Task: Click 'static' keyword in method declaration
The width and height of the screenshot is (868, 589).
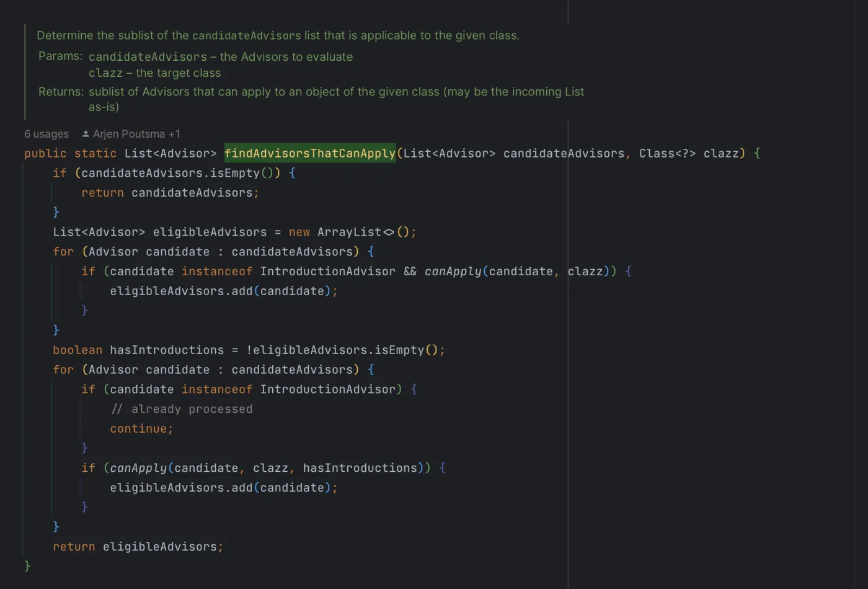Action: click(95, 153)
